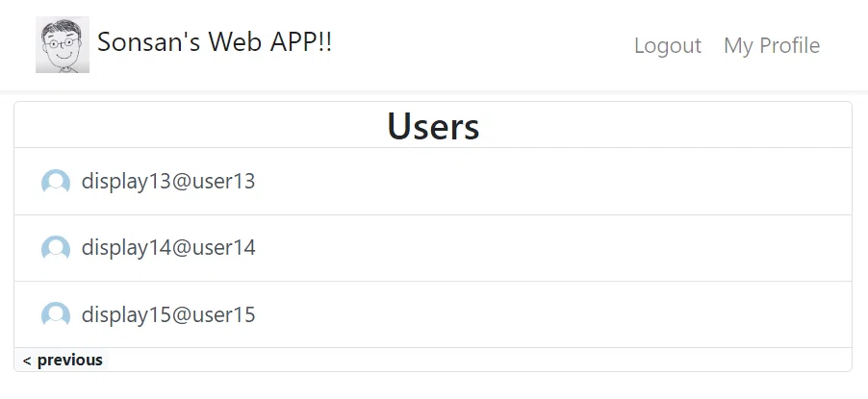Click the less-than arrow in previous button
Screen dimensions: 868x399
tap(27, 361)
